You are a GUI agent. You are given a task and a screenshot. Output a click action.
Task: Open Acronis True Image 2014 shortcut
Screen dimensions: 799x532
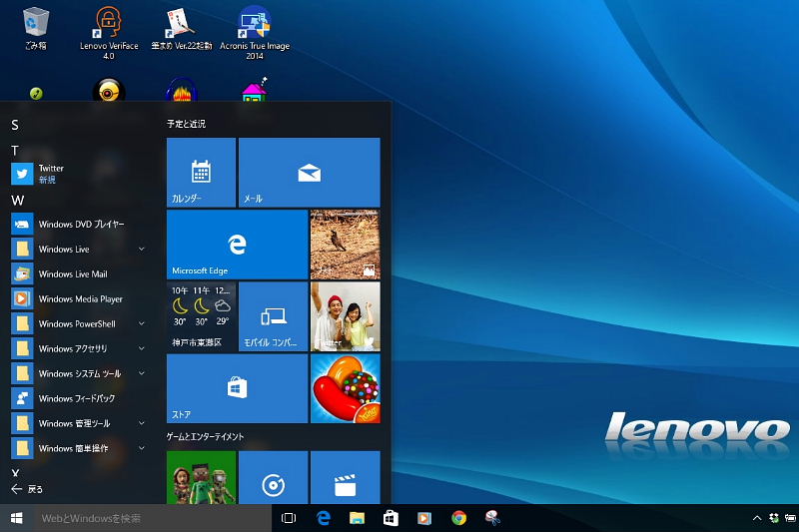pyautogui.click(x=255, y=33)
